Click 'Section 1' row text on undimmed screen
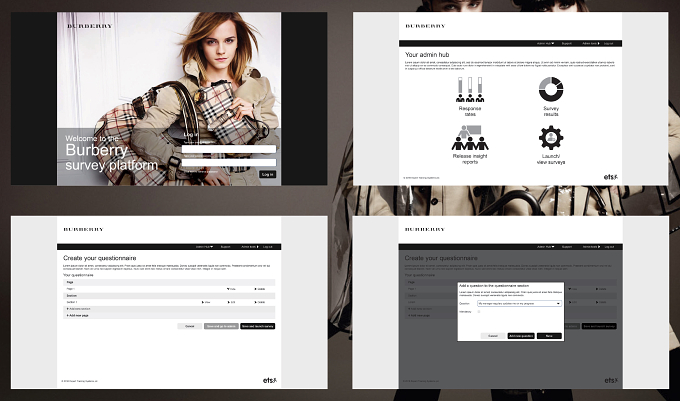The height and width of the screenshot is (401, 680). [72, 302]
